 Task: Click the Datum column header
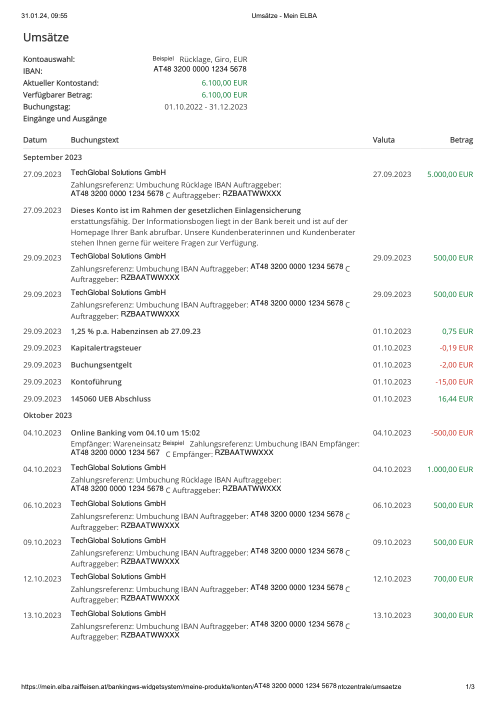(x=35, y=140)
